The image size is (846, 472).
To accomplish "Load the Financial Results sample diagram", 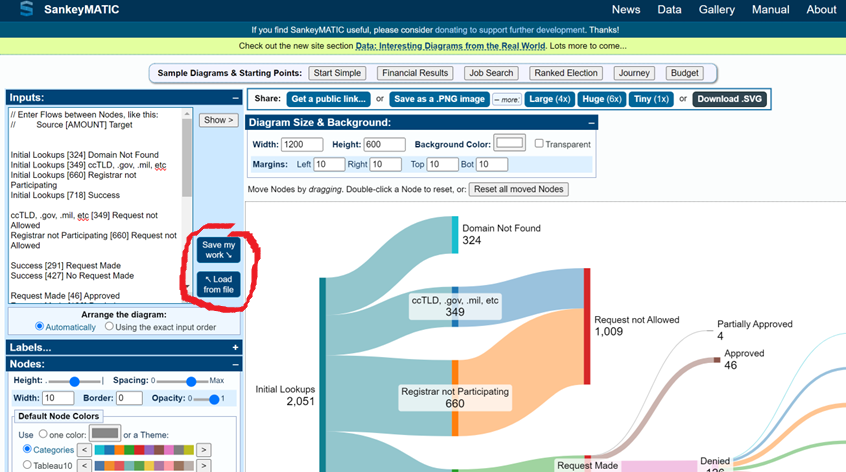I will [414, 73].
